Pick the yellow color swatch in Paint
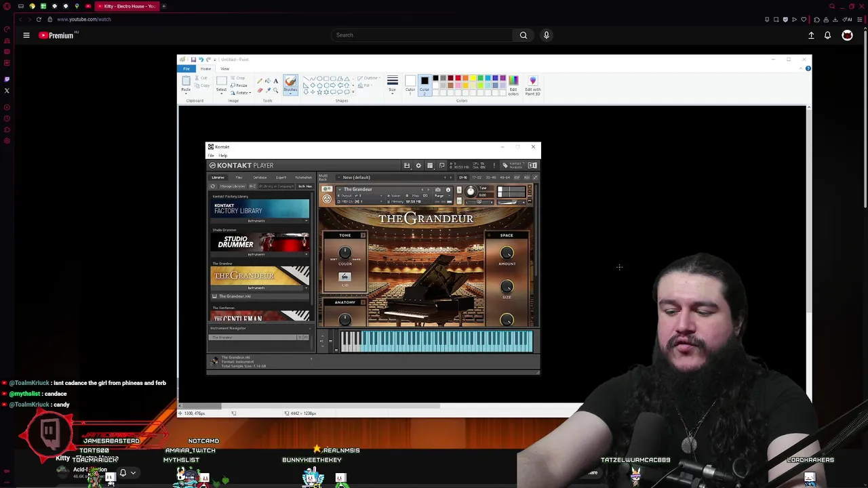 (473, 79)
